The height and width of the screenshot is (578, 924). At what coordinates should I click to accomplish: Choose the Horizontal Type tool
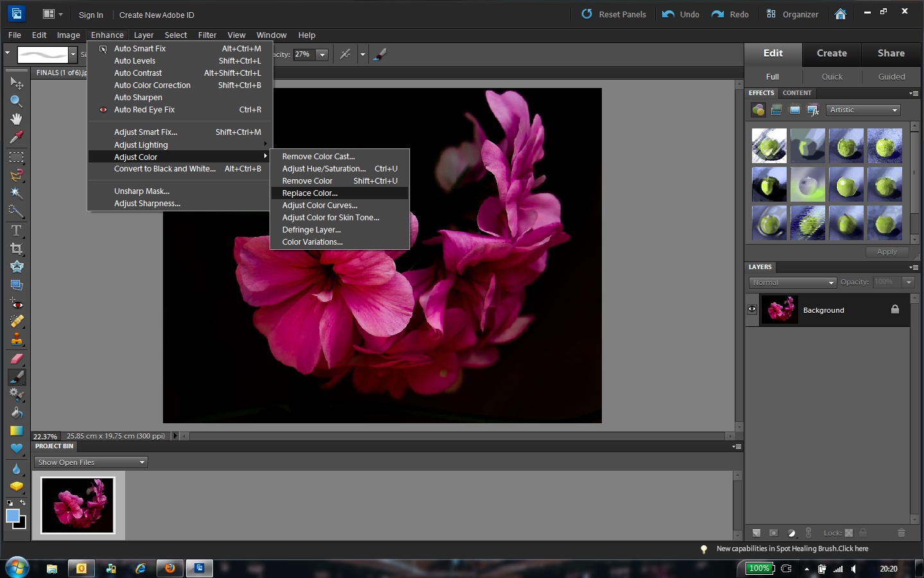pyautogui.click(x=16, y=231)
